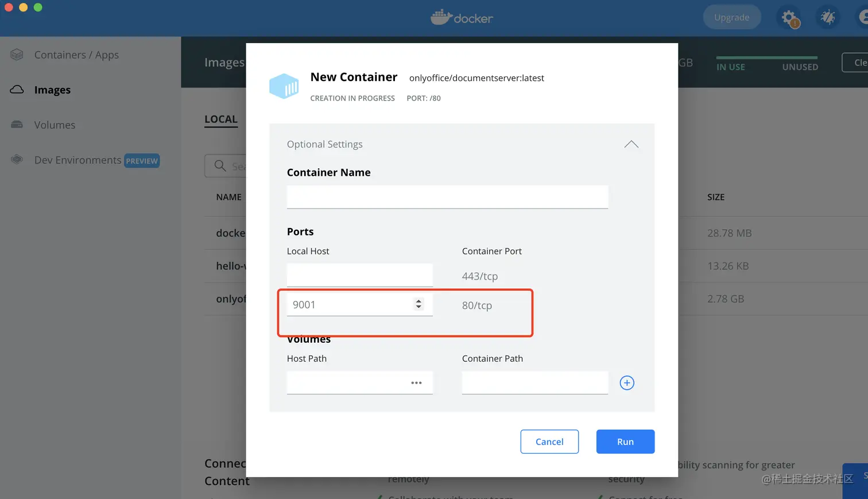Click the Images cloud icon in sidebar

(x=17, y=90)
